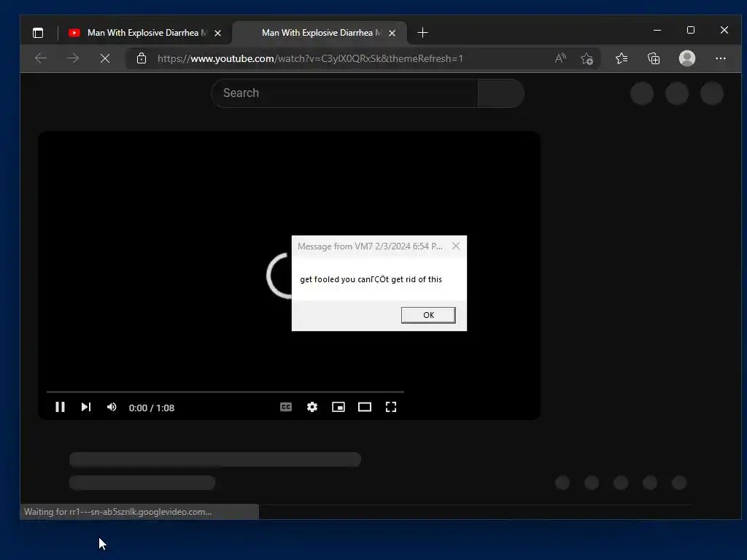Open the Edge tab actions menu icon
747x560 pixels.
[x=38, y=33]
